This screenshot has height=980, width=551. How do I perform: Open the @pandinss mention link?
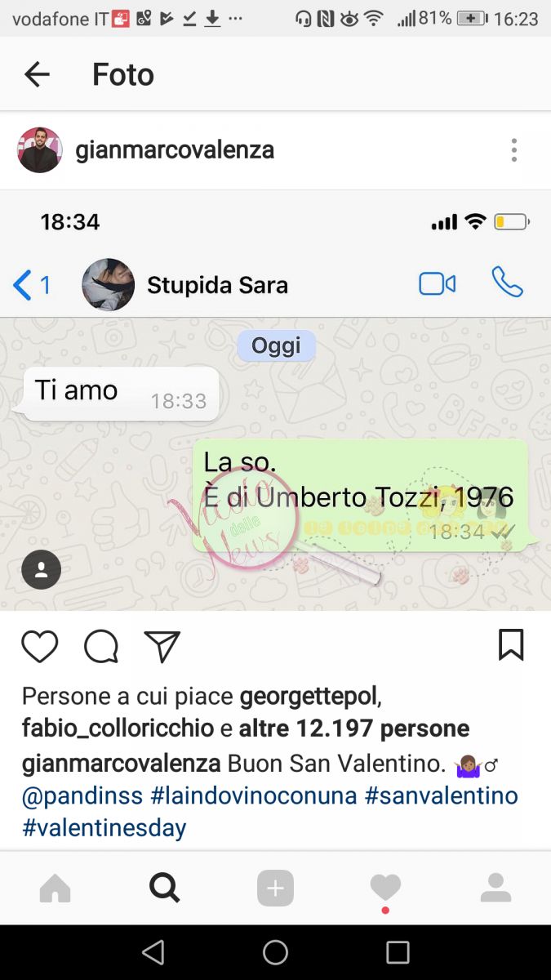coord(82,795)
